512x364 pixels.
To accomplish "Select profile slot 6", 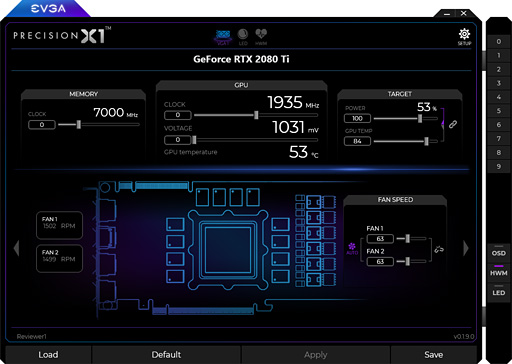I will pos(499,125).
